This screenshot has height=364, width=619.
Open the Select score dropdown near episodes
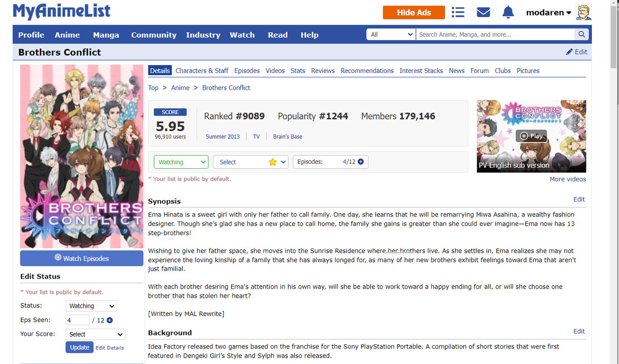[x=251, y=162]
